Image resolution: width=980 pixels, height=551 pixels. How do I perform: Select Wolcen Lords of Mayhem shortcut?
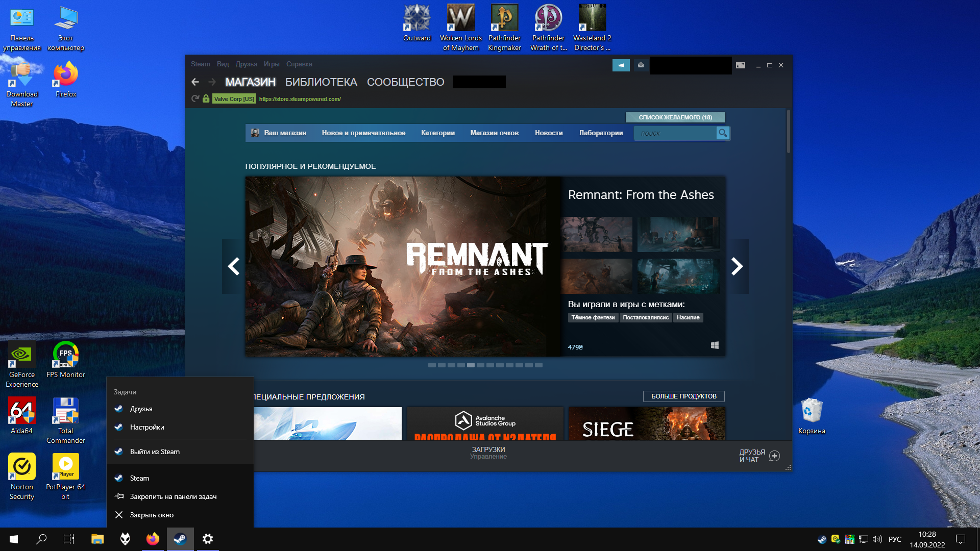pyautogui.click(x=461, y=28)
